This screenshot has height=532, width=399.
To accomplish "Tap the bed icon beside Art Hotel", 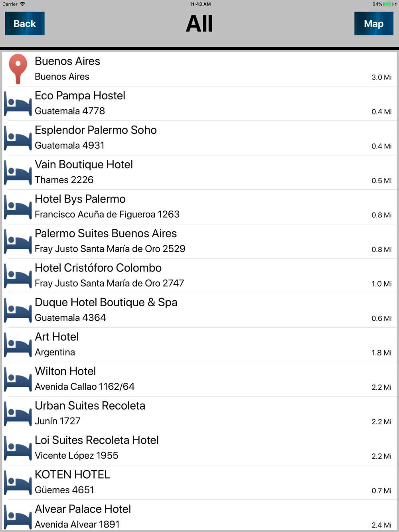I will (x=18, y=345).
